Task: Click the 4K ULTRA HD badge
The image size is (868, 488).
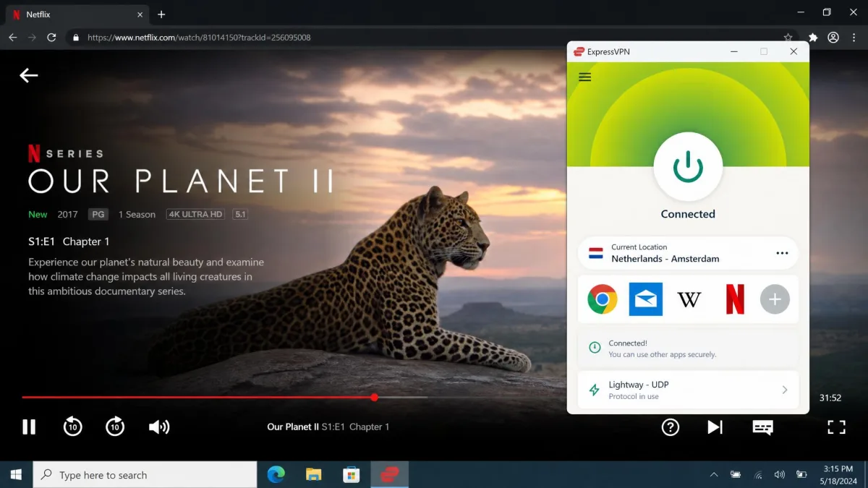Action: click(195, 214)
